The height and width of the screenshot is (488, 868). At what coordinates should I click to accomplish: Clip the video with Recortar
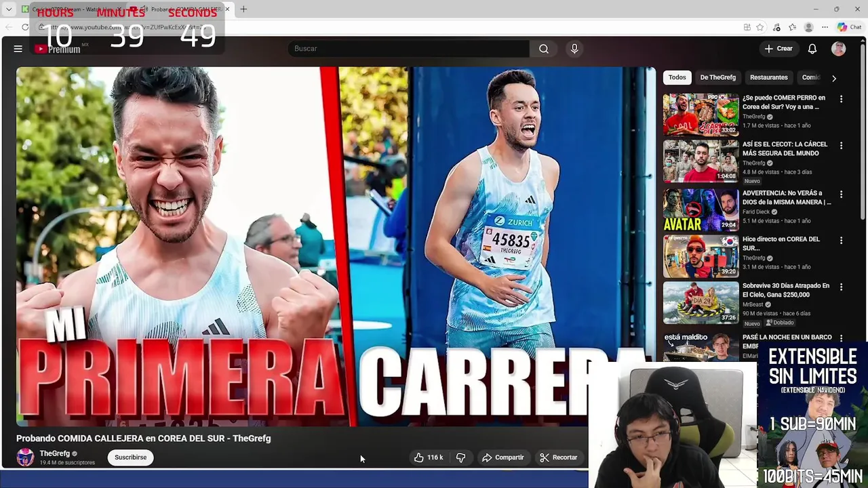[x=558, y=457]
